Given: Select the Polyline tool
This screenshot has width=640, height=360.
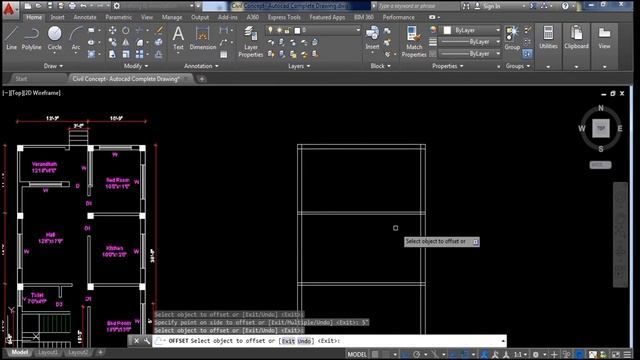Looking at the screenshot, I should coord(31,38).
